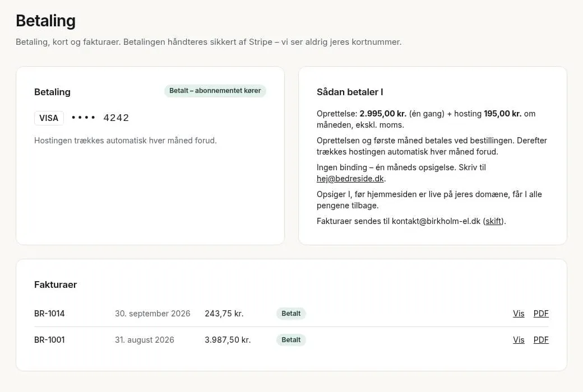Click the 'skift' link to change invoice email
The width and height of the screenshot is (583, 392).
(493, 221)
